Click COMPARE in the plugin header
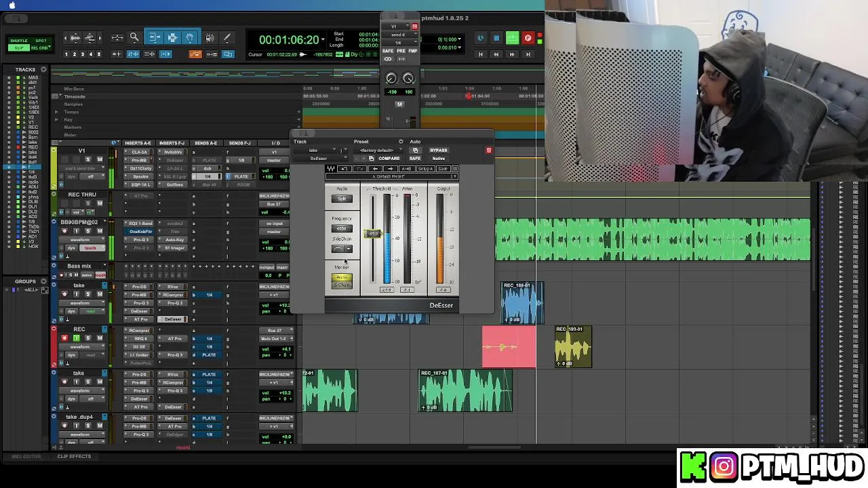868x488 pixels. [x=389, y=159]
